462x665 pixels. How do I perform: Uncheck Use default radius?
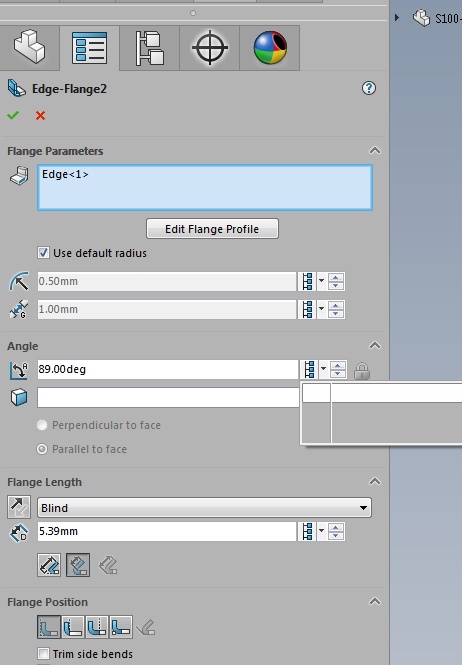coord(43,253)
